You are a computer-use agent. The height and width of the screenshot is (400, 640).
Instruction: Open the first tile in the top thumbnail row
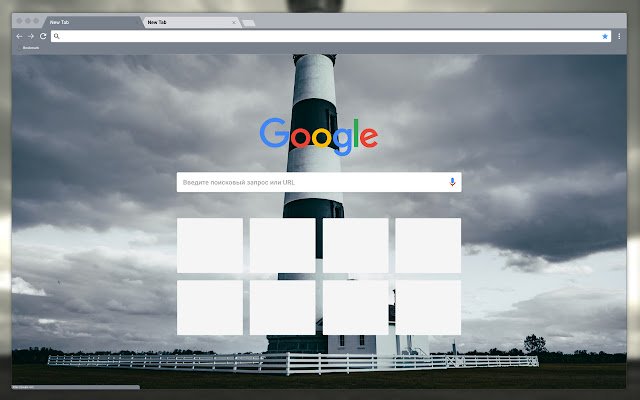coord(210,245)
